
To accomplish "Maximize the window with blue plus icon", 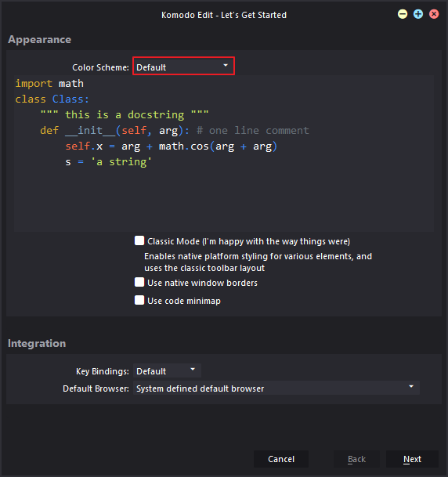I will tap(418, 14).
